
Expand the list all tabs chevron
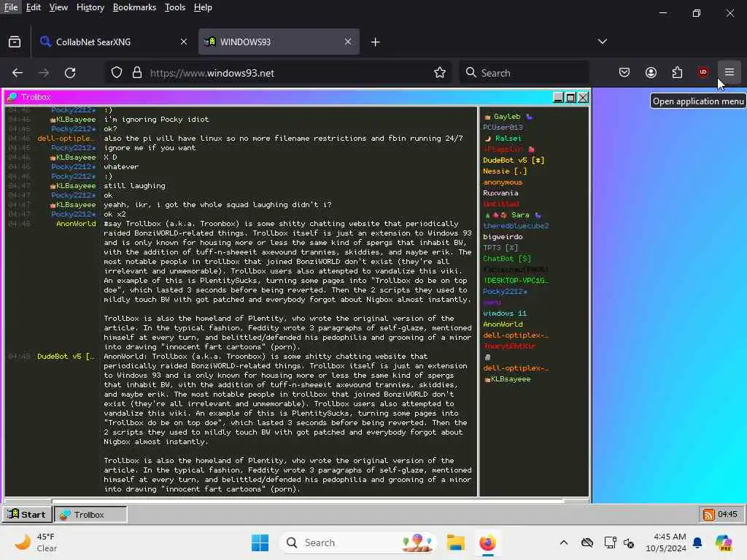(x=602, y=42)
